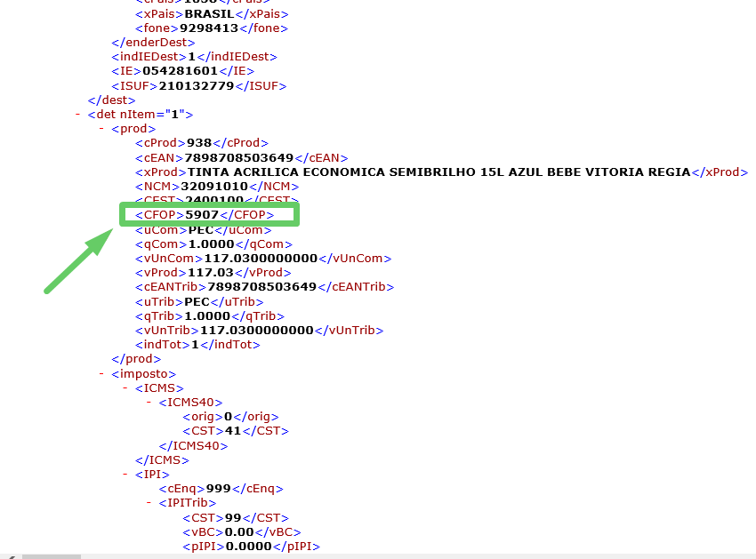Collapse the ICMS node
Image resolution: width=756 pixels, height=559 pixels.
[x=125, y=388]
